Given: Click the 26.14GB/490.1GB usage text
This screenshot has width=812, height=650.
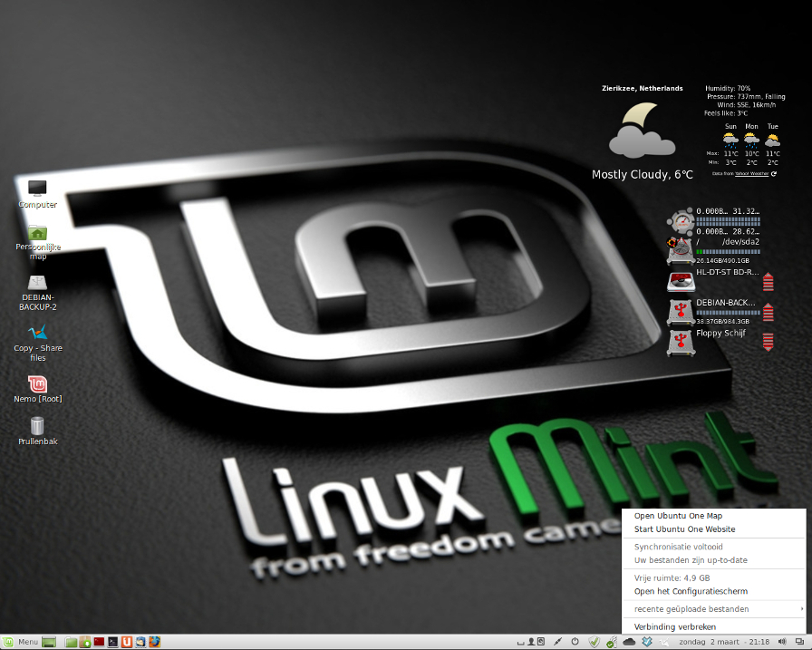Looking at the screenshot, I should point(722,260).
